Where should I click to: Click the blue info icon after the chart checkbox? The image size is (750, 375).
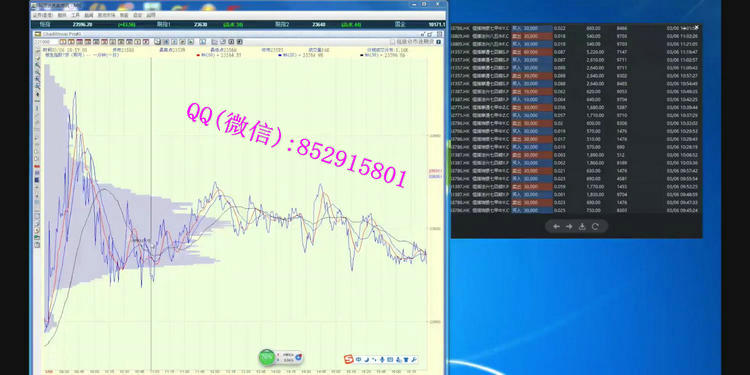click(x=438, y=42)
